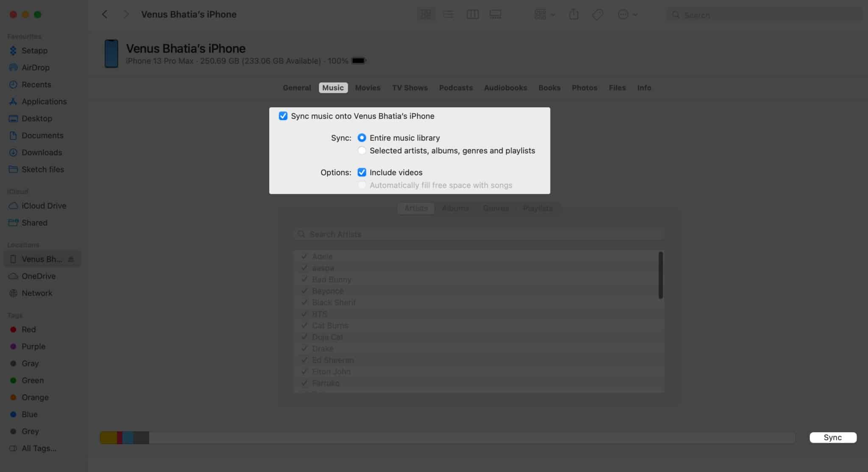This screenshot has height=472, width=868.
Task: Navigate back using the back arrow
Action: [105, 14]
